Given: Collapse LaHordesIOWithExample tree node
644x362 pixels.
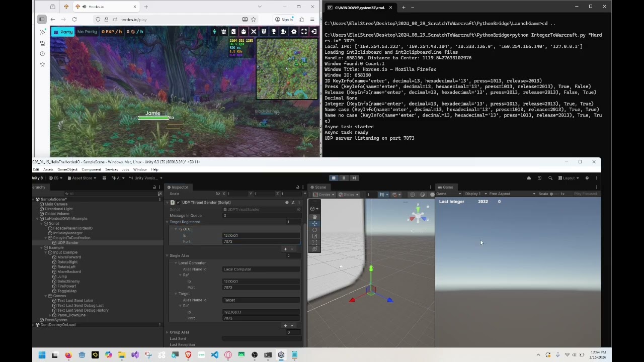Looking at the screenshot, I should tap(38, 219).
